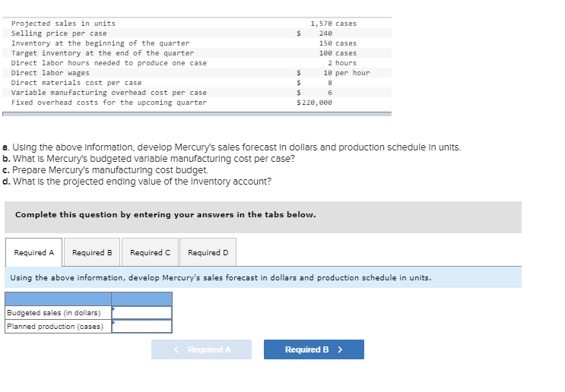Image resolution: width=565 pixels, height=392 pixels.
Task: Click the '10 per hour' wage value
Action: [x=346, y=73]
